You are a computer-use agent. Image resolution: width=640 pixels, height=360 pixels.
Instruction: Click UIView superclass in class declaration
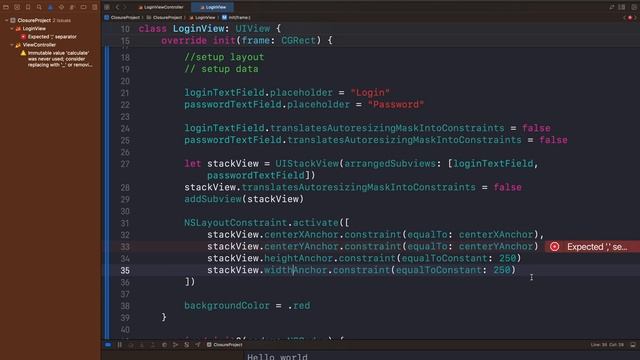point(253,29)
